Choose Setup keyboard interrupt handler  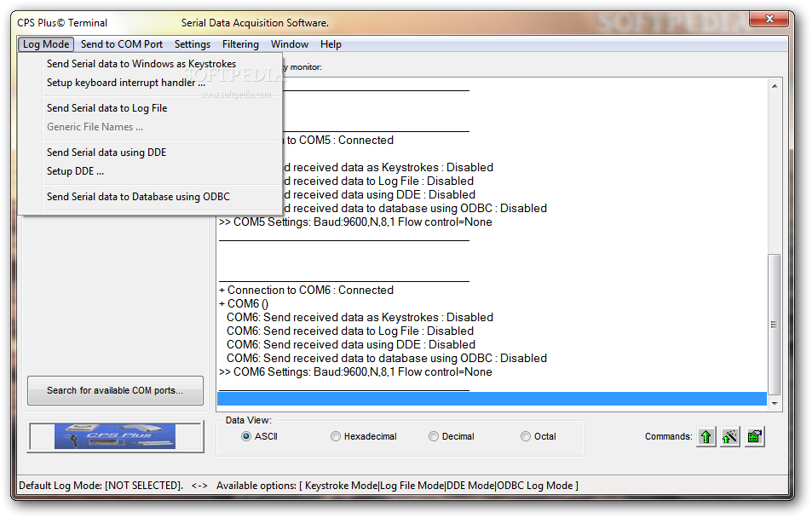point(150,83)
